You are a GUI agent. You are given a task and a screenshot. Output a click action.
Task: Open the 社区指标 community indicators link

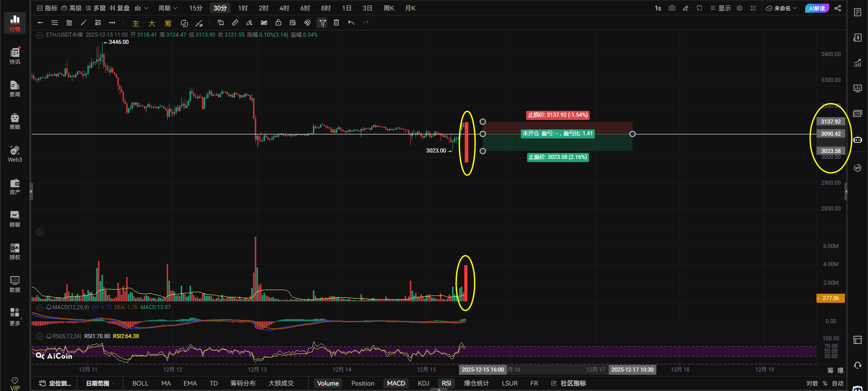tap(569, 383)
